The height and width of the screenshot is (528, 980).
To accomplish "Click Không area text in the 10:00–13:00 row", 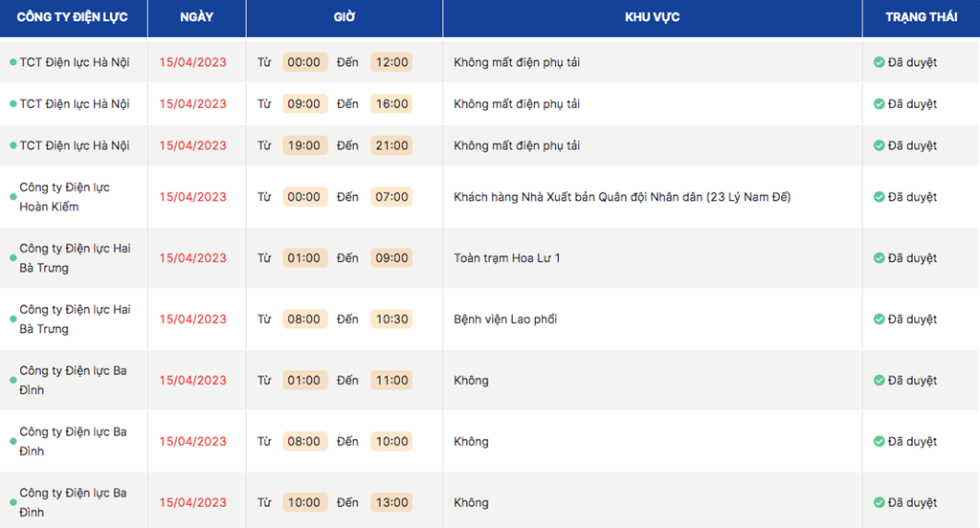I will pos(471,502).
